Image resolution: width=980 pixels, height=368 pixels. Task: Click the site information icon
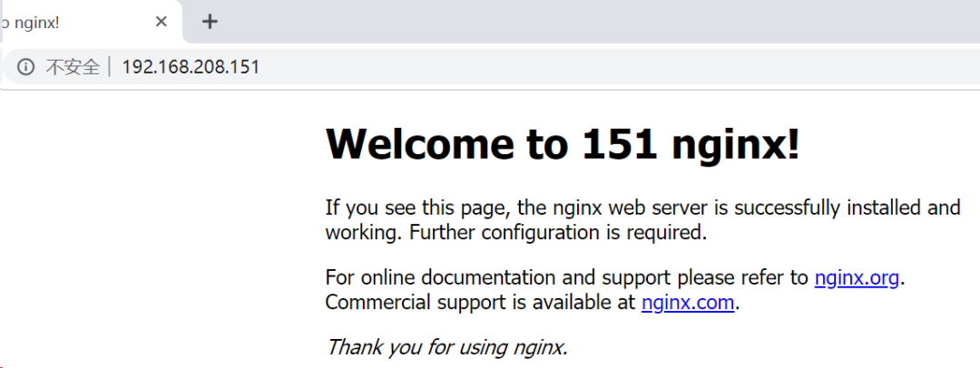[25, 67]
